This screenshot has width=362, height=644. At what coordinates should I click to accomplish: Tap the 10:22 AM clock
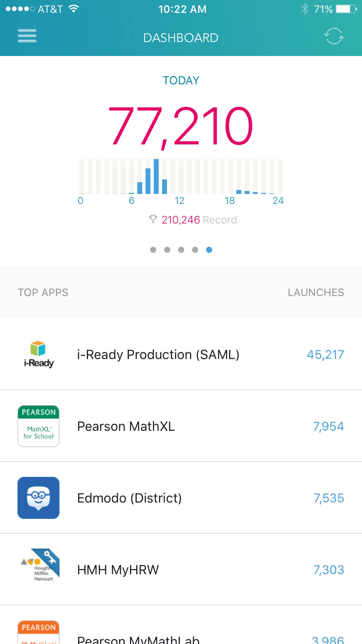182,9
